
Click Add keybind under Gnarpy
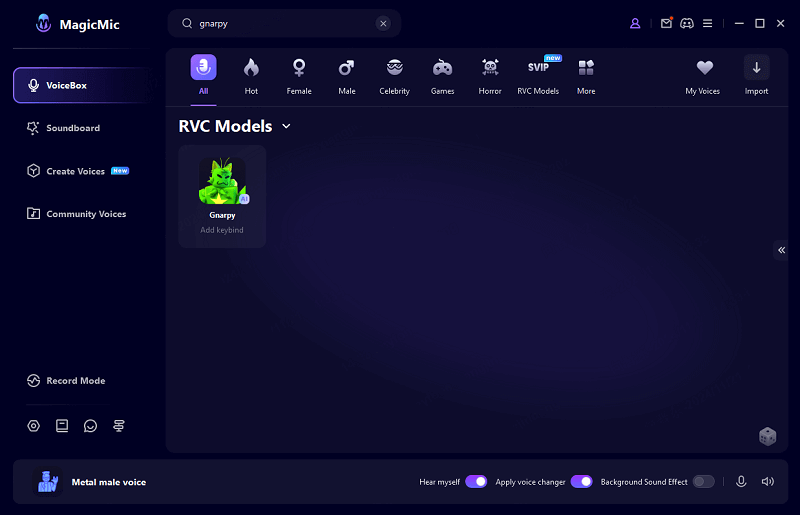[222, 230]
